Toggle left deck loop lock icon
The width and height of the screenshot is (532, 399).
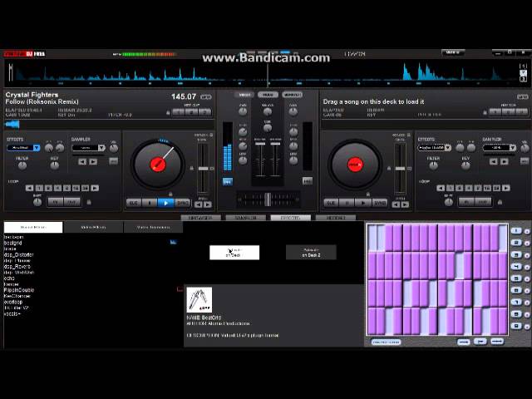pyautogui.click(x=89, y=202)
